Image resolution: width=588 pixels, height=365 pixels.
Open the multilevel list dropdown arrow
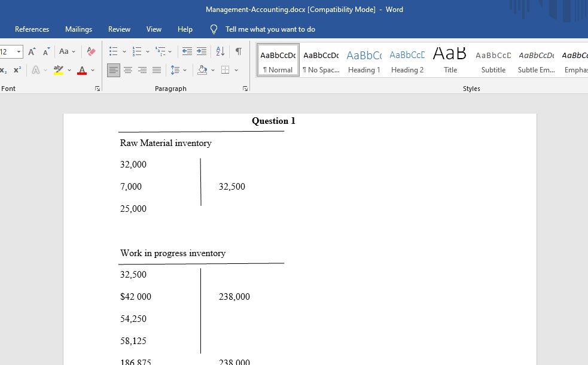pyautogui.click(x=170, y=51)
